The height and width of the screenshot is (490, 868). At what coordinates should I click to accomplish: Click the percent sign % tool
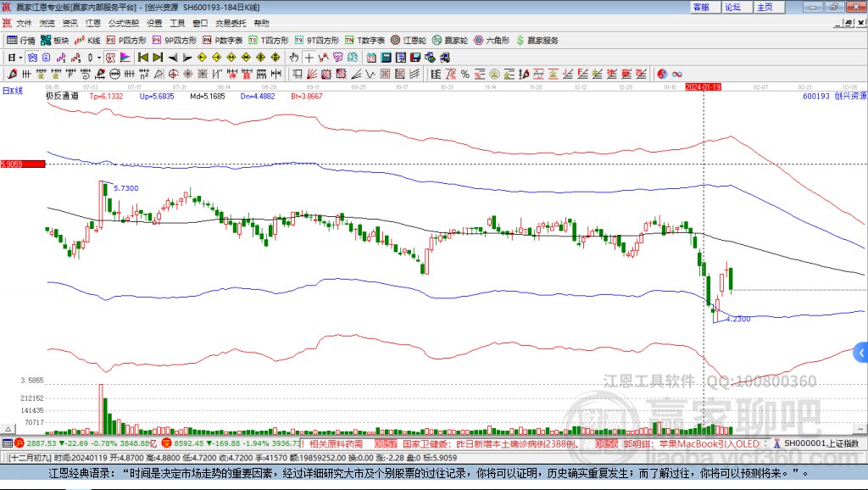[465, 75]
